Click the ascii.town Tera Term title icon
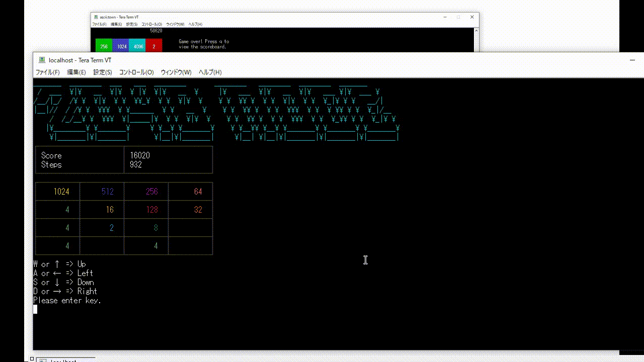Image resolution: width=644 pixels, height=362 pixels. pyautogui.click(x=96, y=17)
